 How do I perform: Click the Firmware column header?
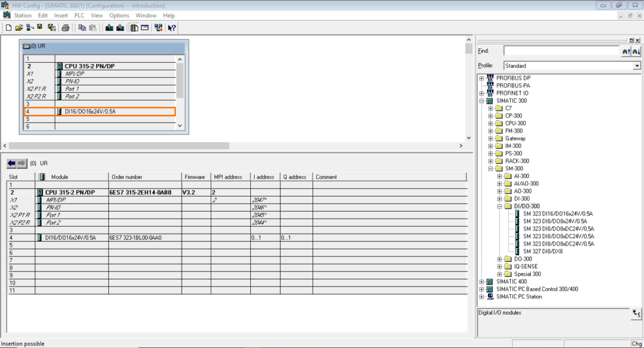pos(195,177)
